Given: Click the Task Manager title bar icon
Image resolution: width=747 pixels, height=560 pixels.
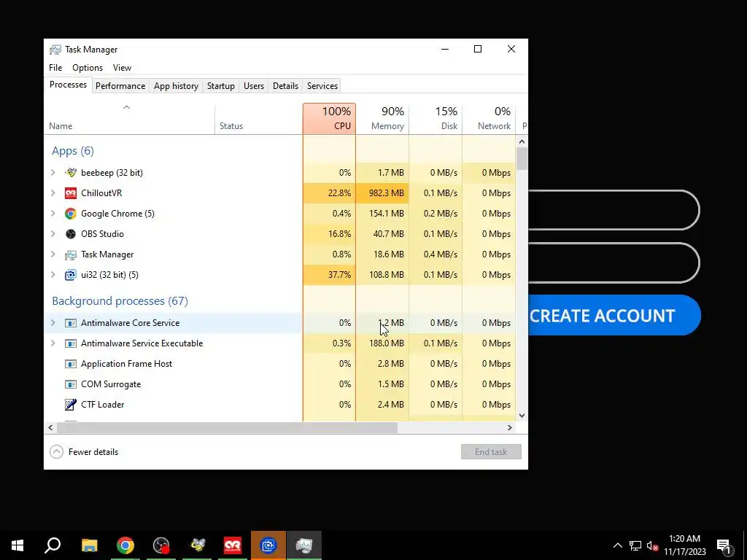Looking at the screenshot, I should (x=55, y=50).
